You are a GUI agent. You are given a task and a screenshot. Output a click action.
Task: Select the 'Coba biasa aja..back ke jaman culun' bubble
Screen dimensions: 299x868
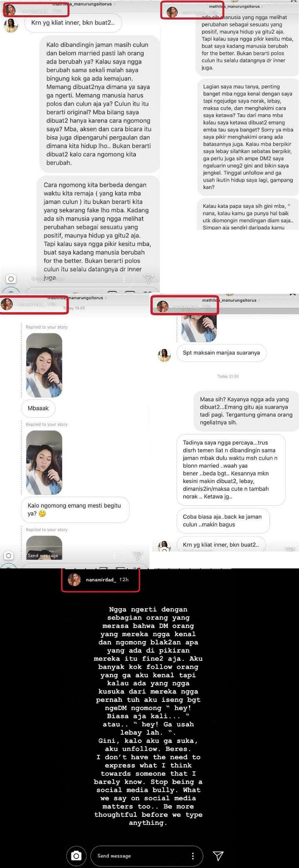223,521
